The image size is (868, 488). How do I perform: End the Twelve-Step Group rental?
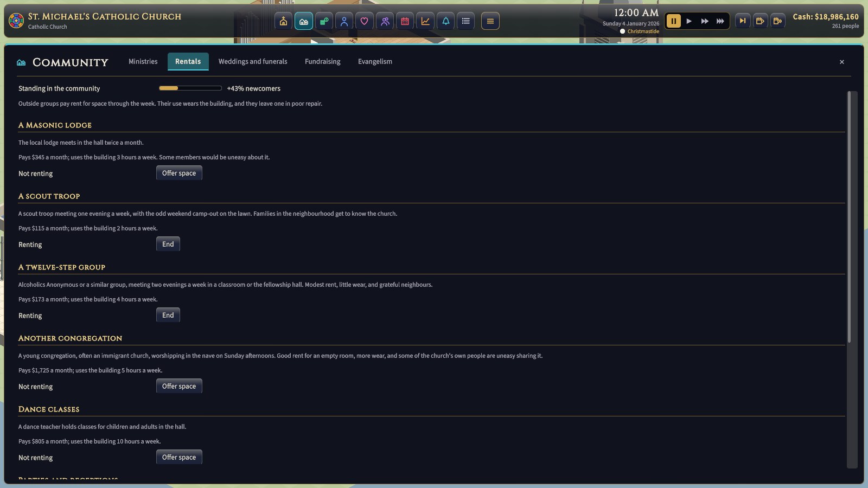pyautogui.click(x=168, y=315)
